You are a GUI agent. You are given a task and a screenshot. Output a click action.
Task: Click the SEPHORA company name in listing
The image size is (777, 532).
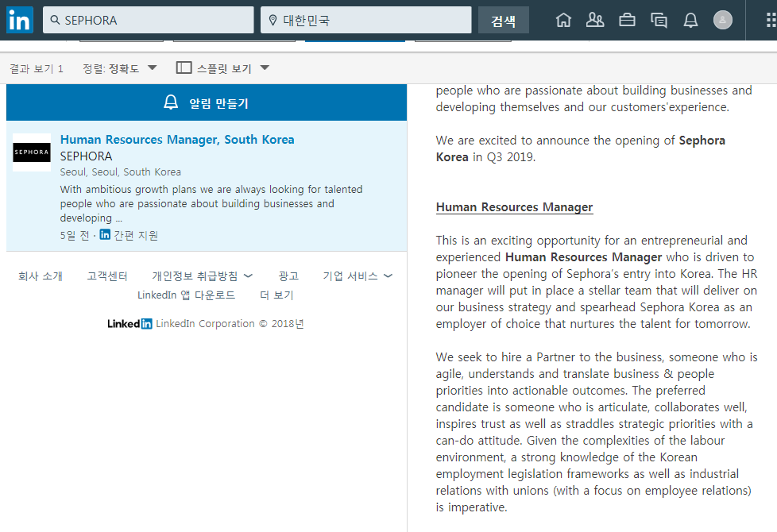pyautogui.click(x=87, y=156)
